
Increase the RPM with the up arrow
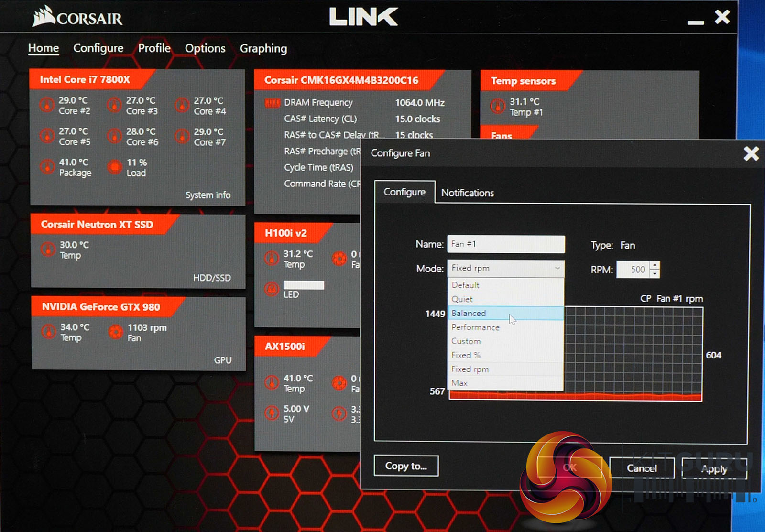(x=655, y=265)
